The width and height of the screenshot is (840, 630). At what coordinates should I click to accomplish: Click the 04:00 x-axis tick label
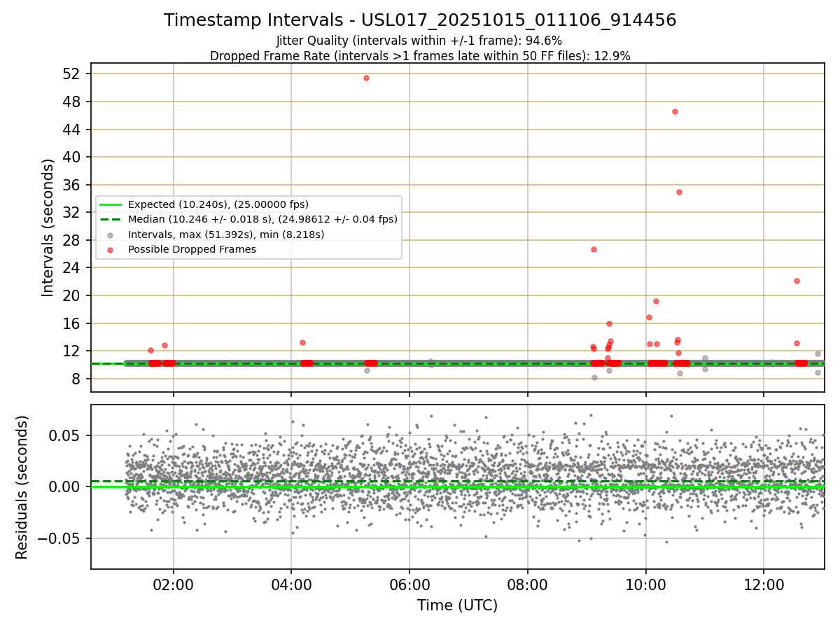pyautogui.click(x=291, y=585)
